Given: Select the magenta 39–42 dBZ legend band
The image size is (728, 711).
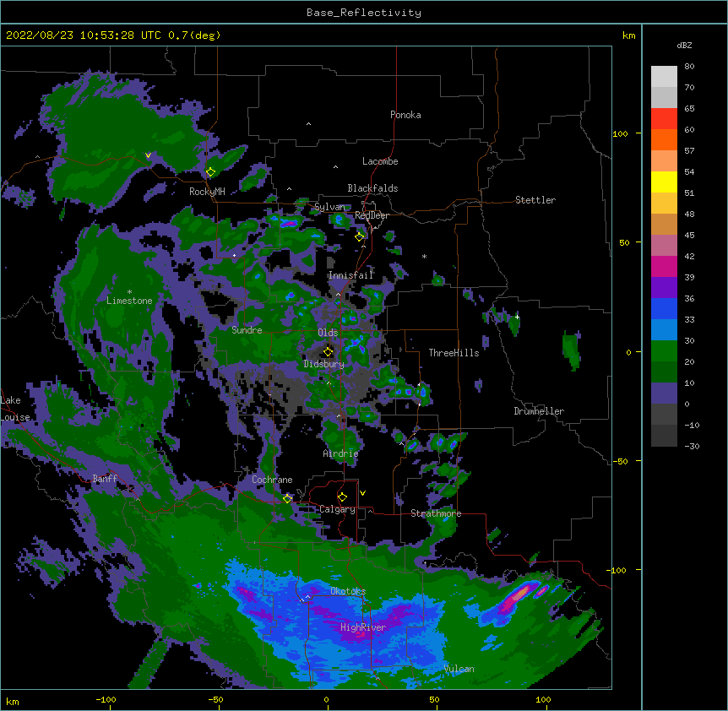Looking at the screenshot, I should (664, 266).
